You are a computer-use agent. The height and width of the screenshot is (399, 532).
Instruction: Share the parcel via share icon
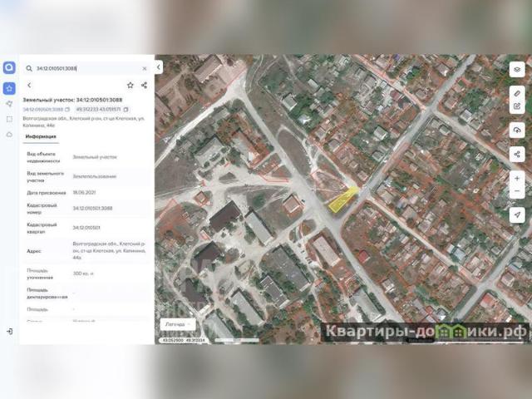[x=144, y=85]
